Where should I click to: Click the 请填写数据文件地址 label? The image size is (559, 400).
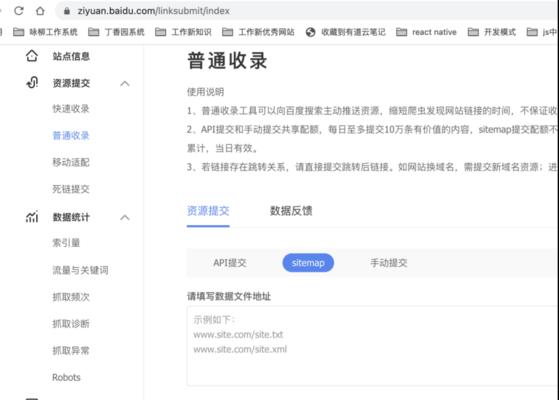coord(229,296)
